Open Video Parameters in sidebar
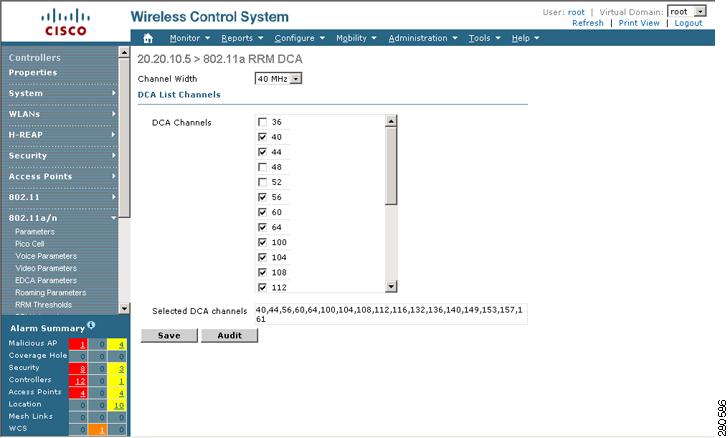The height and width of the screenshot is (438, 728). (x=46, y=268)
